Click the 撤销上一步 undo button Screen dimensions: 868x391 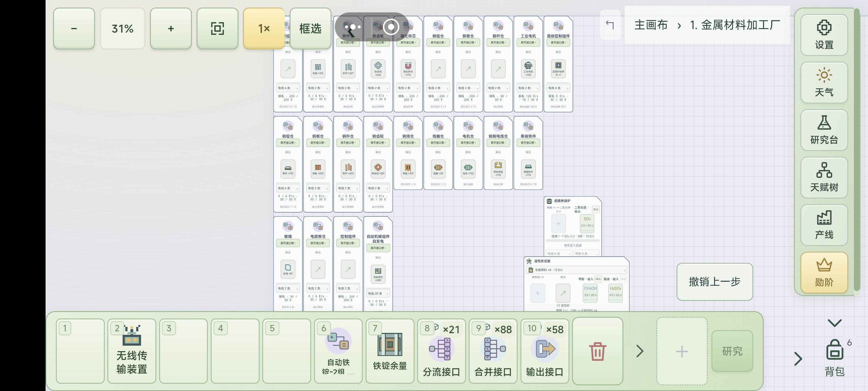(714, 282)
